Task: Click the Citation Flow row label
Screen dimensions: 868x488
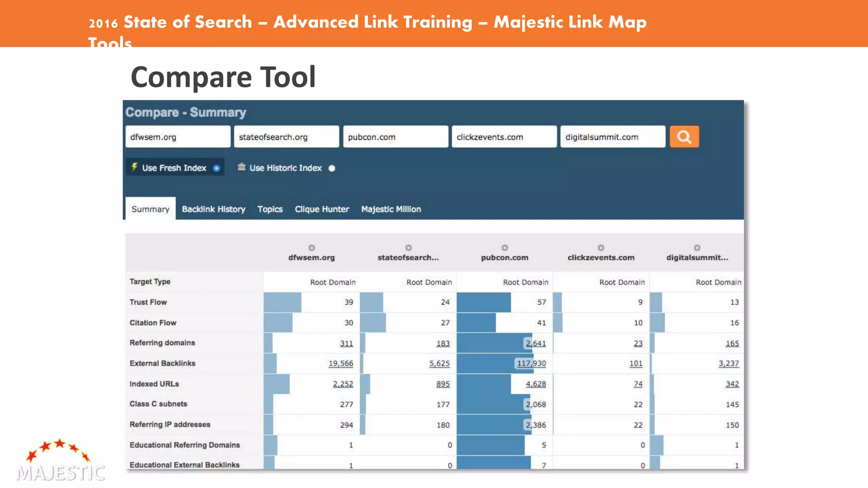Action: 153,323
